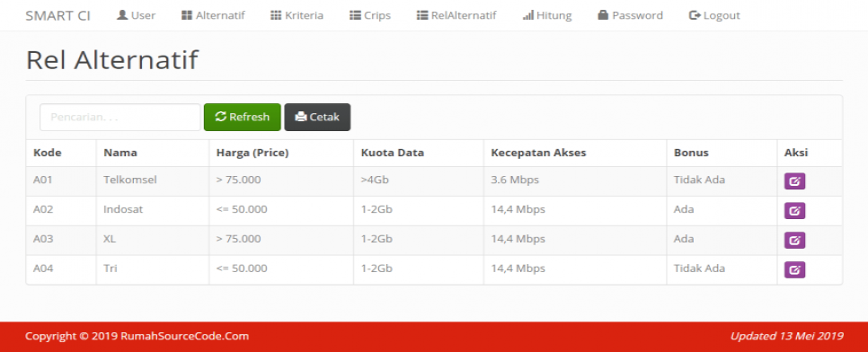This screenshot has height=352, width=868.
Task: Click the edit icon for Indosat row
Action: click(x=794, y=210)
